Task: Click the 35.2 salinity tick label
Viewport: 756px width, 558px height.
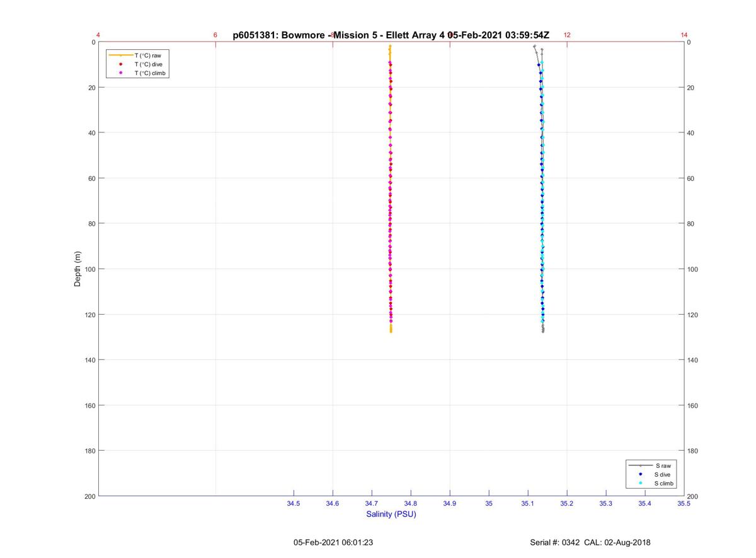Action: point(567,503)
